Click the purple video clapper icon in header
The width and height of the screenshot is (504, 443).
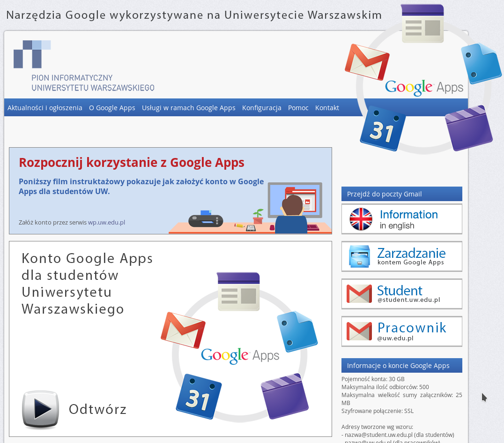click(469, 128)
